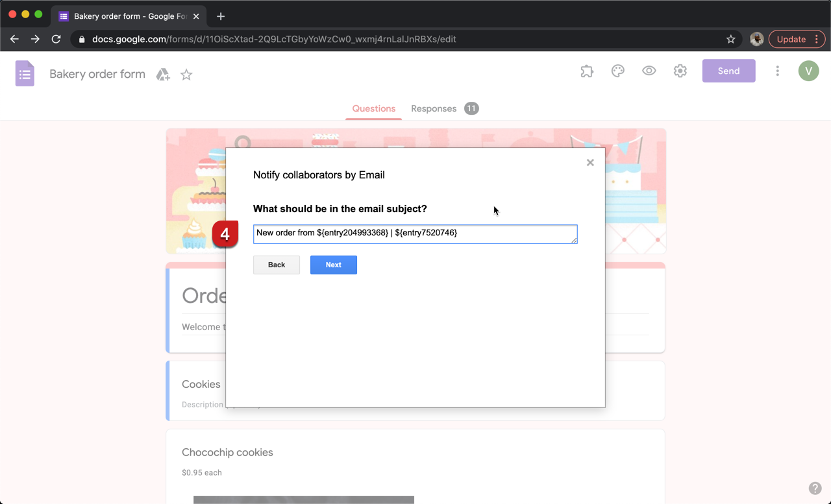Customize theme using the palette icon
This screenshot has height=504, width=831.
coord(617,71)
